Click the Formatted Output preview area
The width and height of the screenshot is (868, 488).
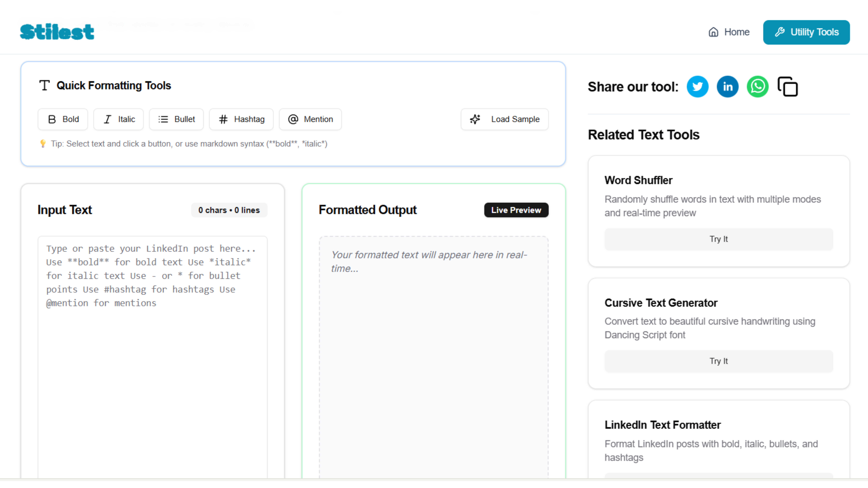click(433, 357)
